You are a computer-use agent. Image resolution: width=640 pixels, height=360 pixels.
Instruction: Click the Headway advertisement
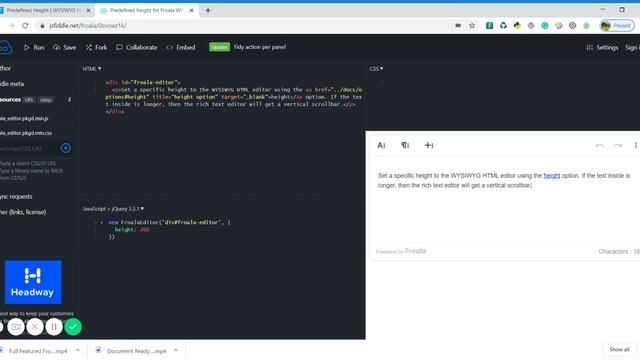click(x=33, y=282)
